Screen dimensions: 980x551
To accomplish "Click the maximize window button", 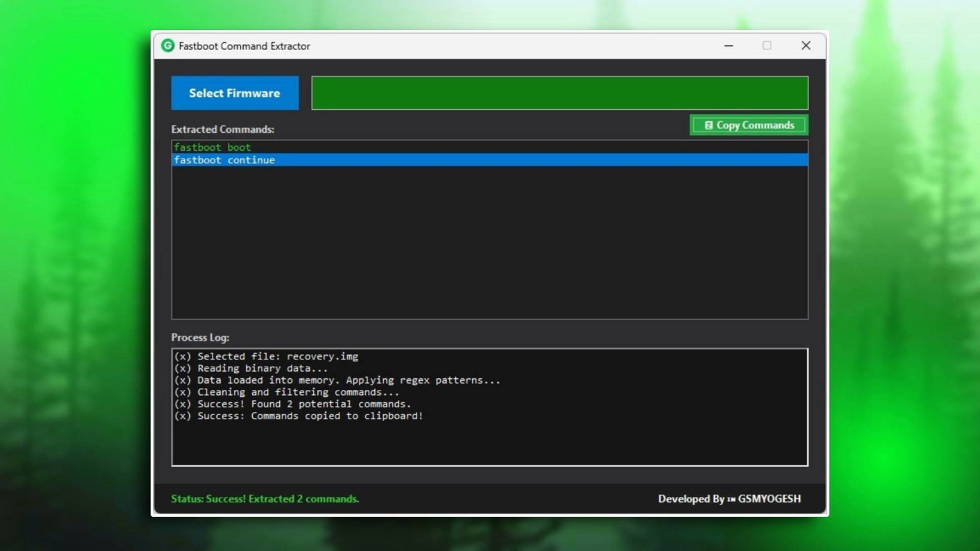I will [x=767, y=46].
